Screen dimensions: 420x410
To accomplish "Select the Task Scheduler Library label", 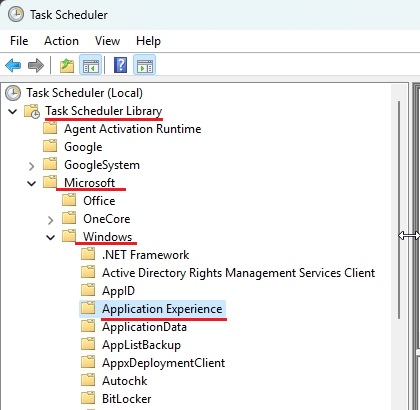I will click(x=104, y=111).
